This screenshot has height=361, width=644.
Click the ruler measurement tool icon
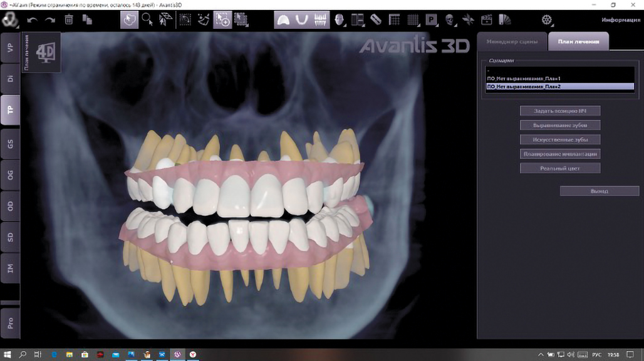(376, 20)
